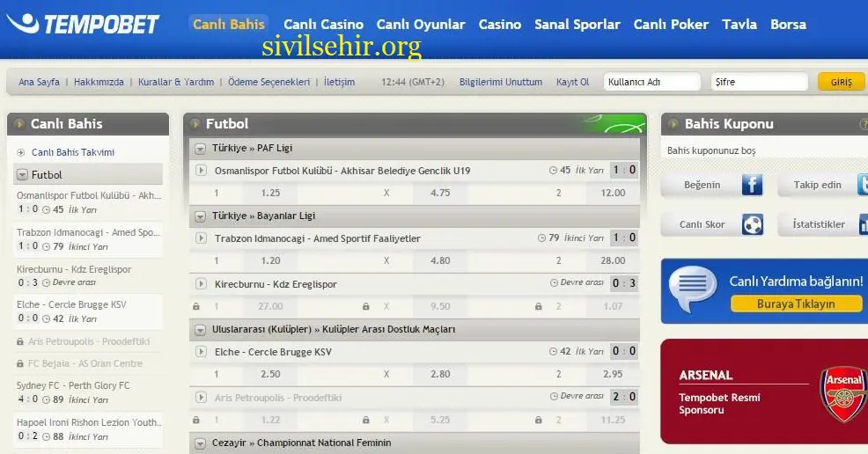Collapse Cezayir Championnat National Feminin section
Viewport: 868px width, 454px height.
point(200,443)
